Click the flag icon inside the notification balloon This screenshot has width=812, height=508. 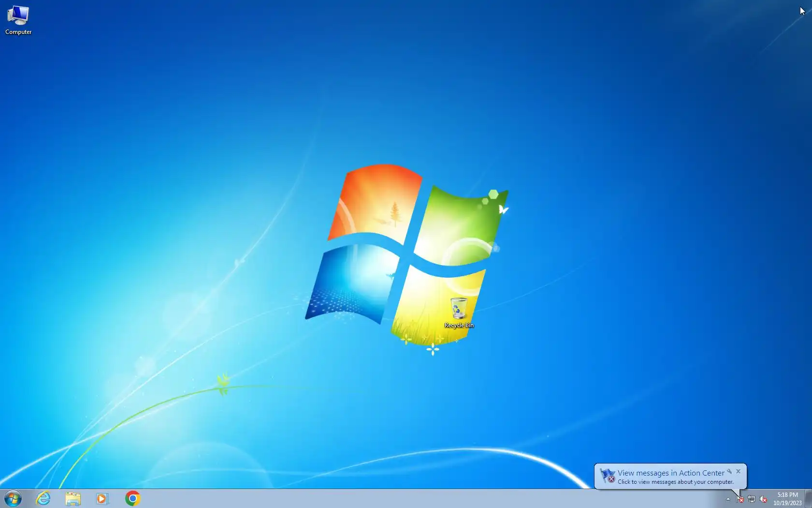point(607,476)
